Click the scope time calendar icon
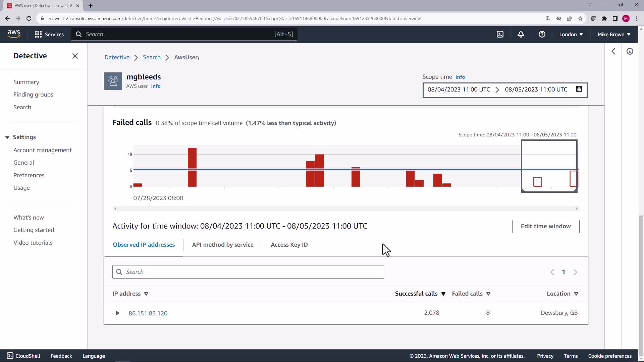Screen dimensions: 644x362 click(579, 89)
